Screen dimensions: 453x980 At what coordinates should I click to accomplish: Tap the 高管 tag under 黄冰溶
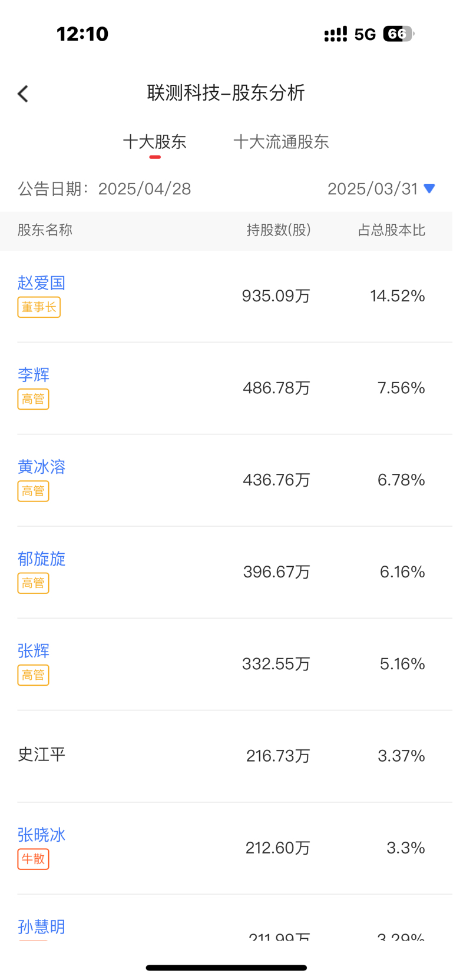[33, 491]
